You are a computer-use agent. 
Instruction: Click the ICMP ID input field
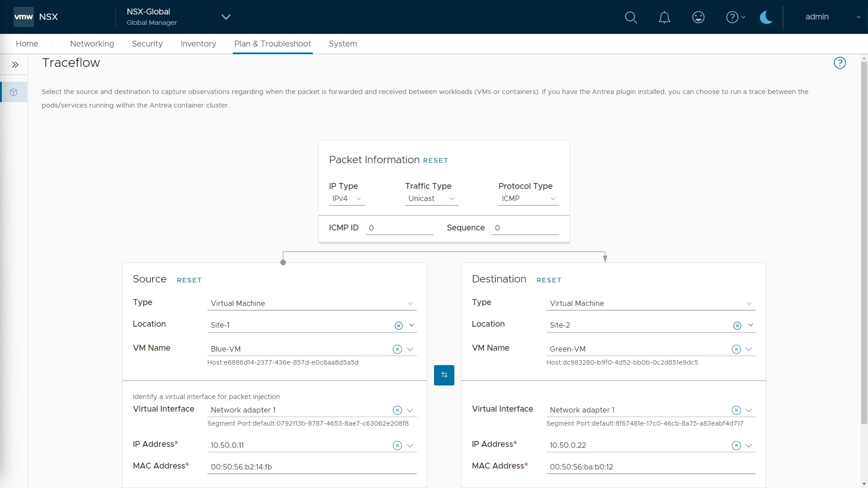[x=399, y=228]
